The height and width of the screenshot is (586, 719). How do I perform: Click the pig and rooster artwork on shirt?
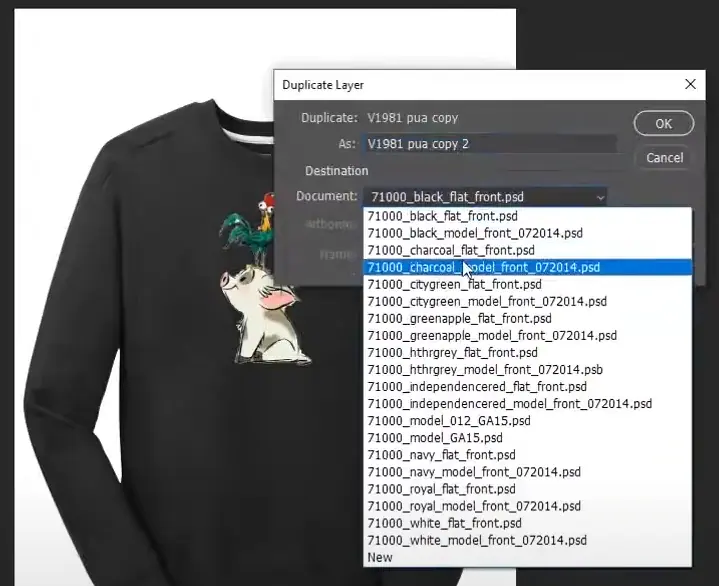tap(264, 280)
